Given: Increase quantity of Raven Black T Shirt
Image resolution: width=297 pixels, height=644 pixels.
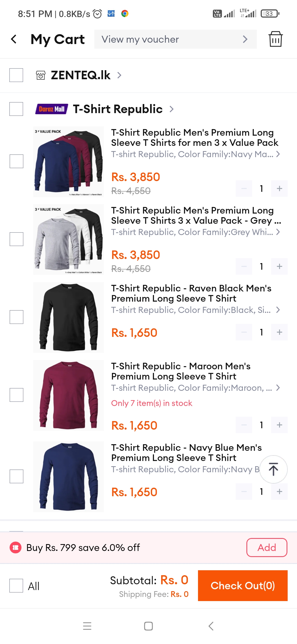Looking at the screenshot, I should pos(279,332).
